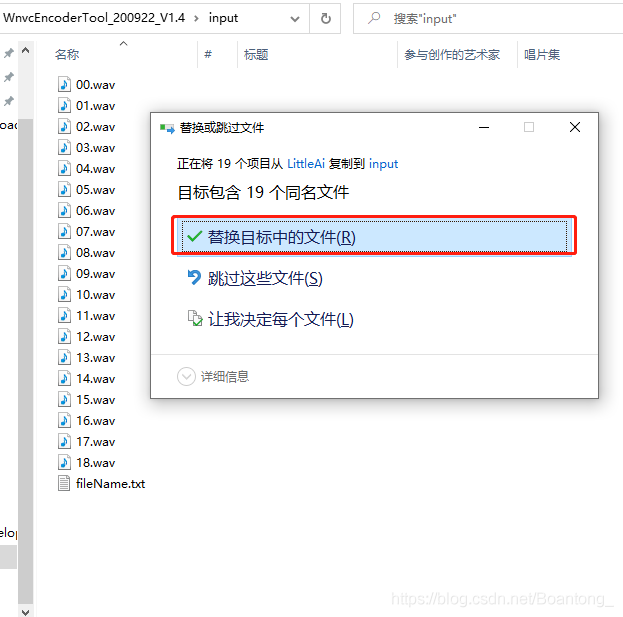Click the audio icon of 10.wav
The height and width of the screenshot is (617, 623).
(64, 294)
